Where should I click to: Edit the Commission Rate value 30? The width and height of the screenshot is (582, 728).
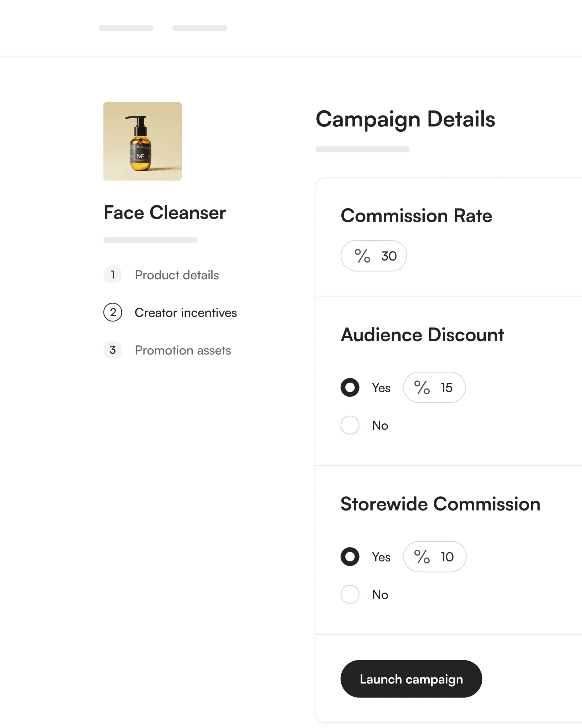[389, 256]
